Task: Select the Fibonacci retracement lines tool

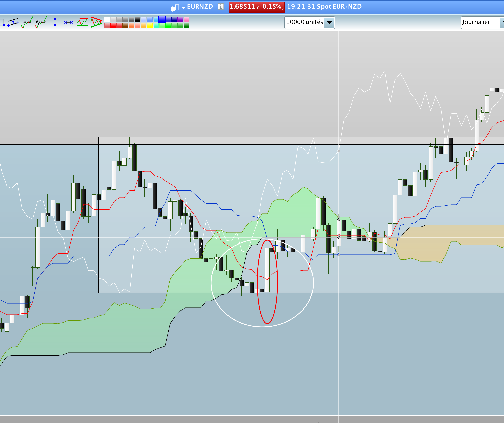Action: click(27, 22)
